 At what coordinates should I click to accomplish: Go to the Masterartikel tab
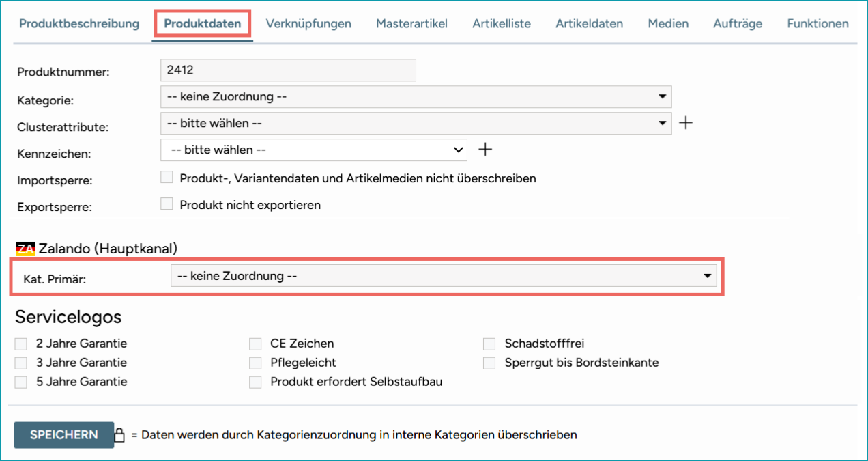[x=411, y=23]
